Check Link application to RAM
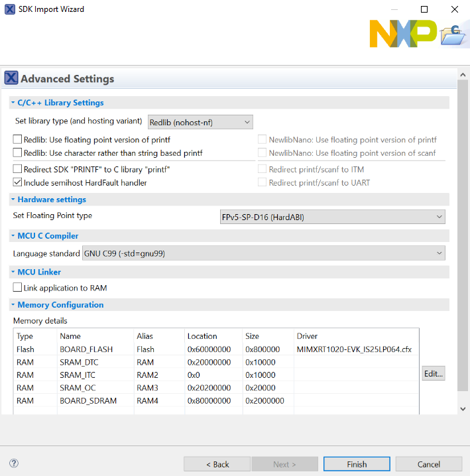Screen dimensions: 470x476 pos(18,288)
